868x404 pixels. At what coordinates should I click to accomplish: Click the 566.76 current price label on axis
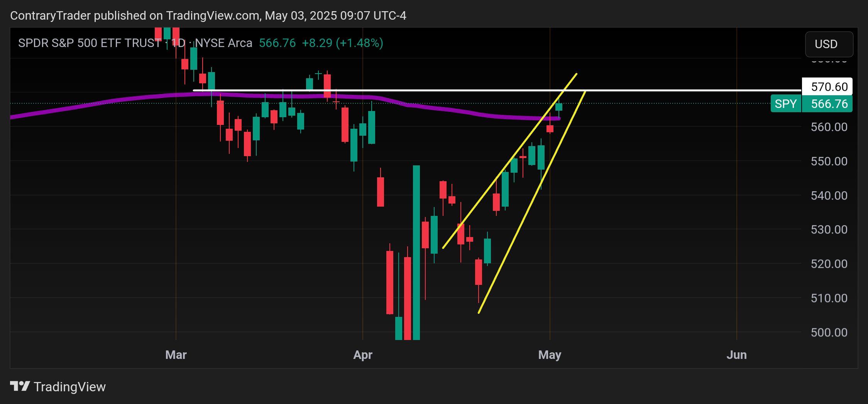(x=827, y=104)
